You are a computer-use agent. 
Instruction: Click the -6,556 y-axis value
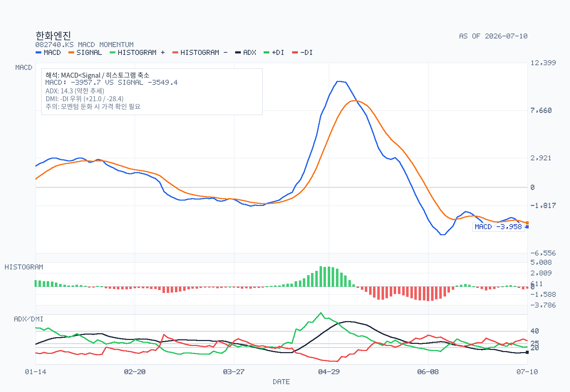point(543,253)
